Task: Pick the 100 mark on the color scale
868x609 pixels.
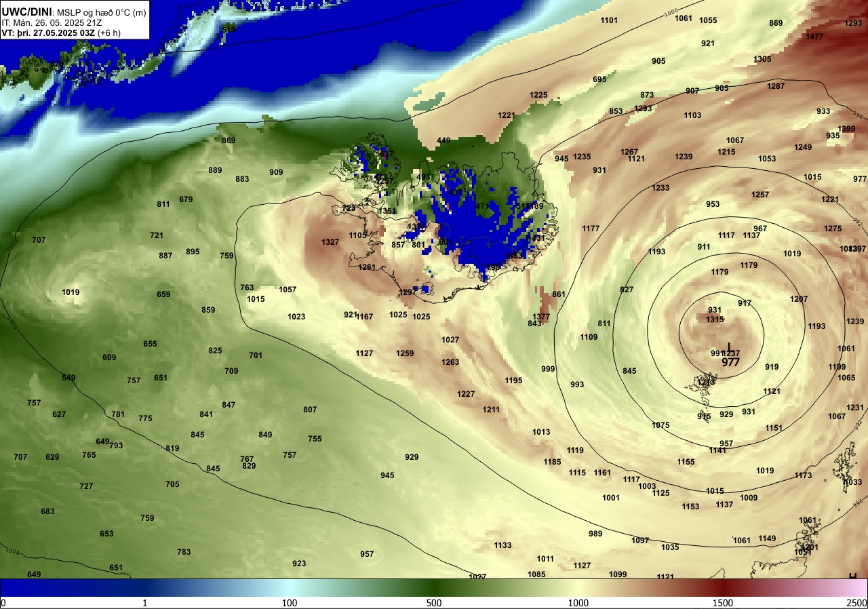Action: (290, 603)
